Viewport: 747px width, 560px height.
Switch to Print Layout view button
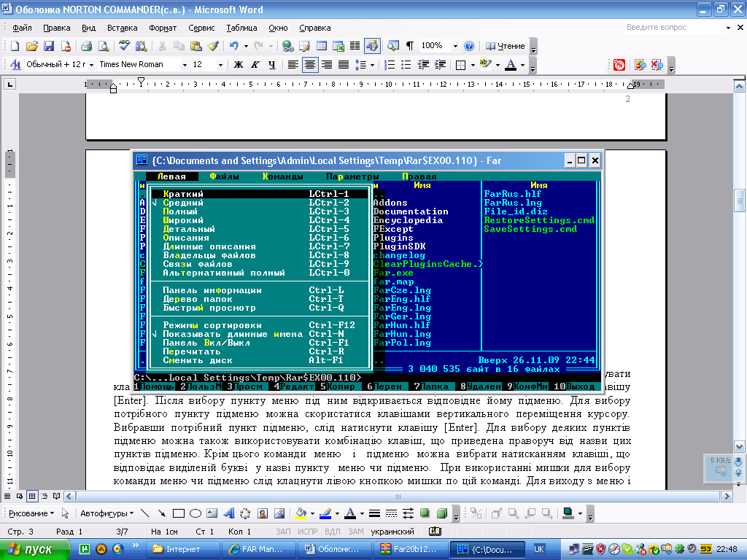32,496
